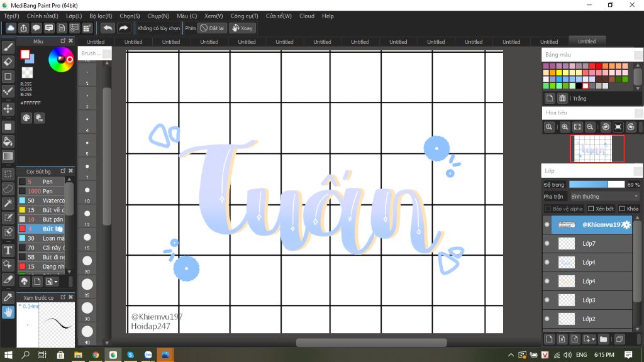644x362 pixels.
Task: Click the Xoay rotate button
Action: (x=242, y=28)
